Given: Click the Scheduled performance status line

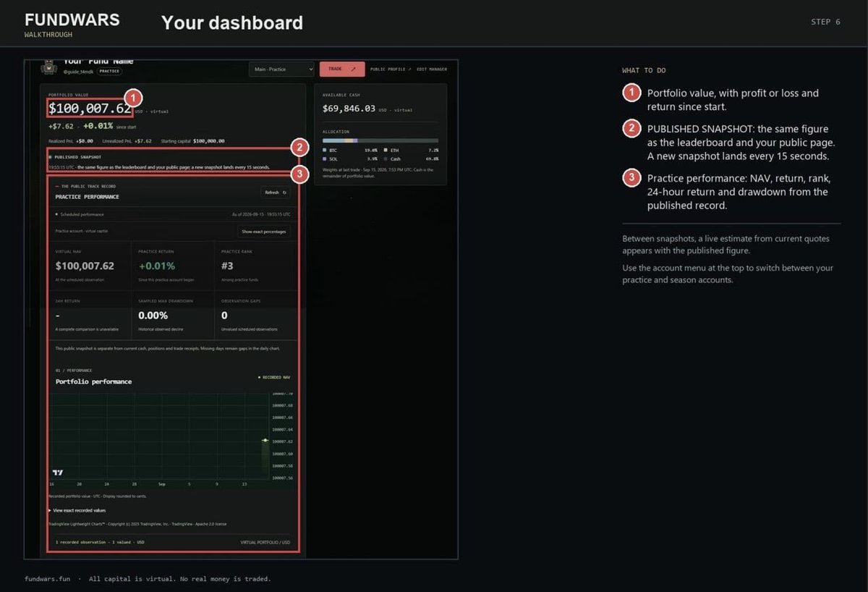Looking at the screenshot, I should coord(80,214).
